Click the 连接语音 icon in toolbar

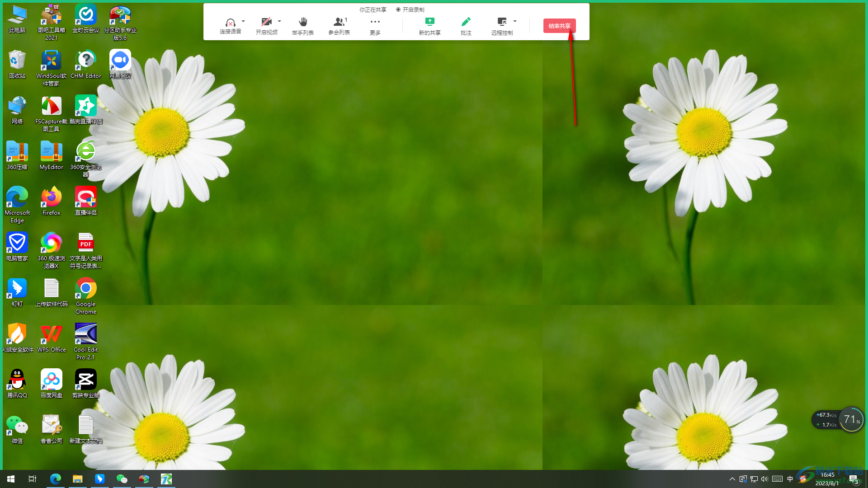[230, 26]
